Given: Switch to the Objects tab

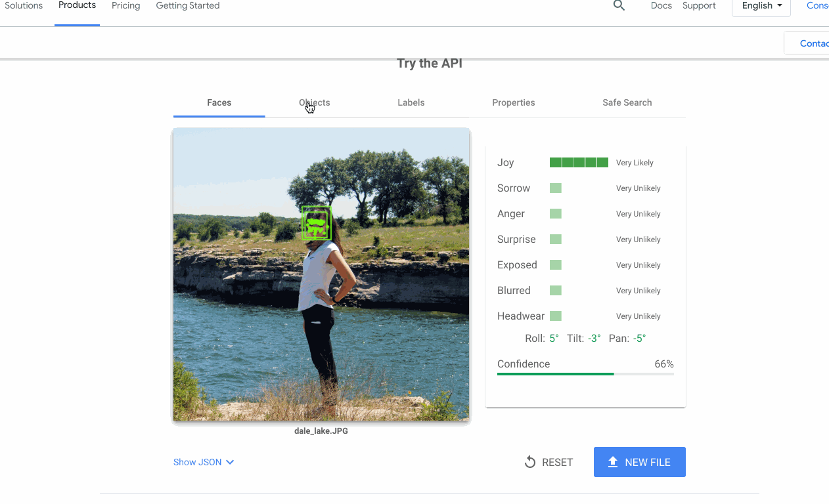Looking at the screenshot, I should click(314, 102).
